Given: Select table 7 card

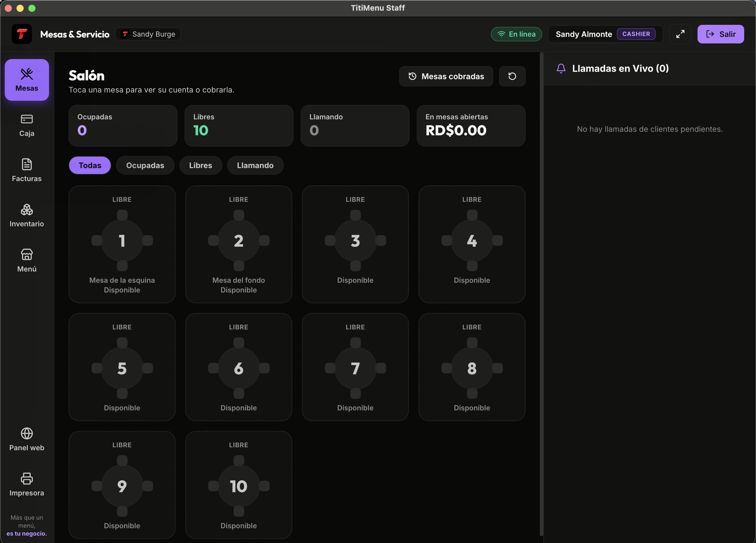Looking at the screenshot, I should click(355, 367).
